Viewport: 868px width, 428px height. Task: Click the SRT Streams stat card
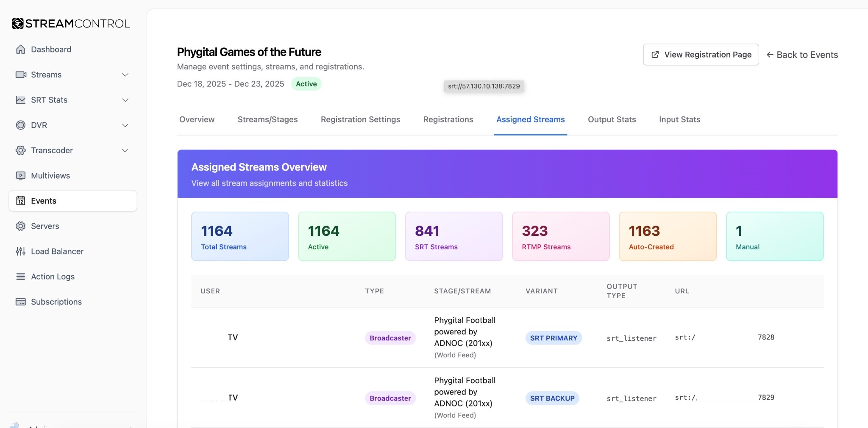click(453, 236)
